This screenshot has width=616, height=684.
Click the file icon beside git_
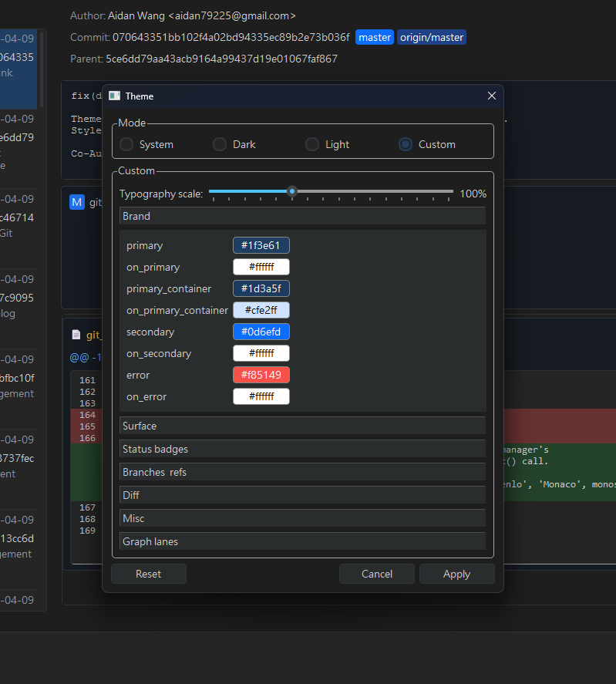(76, 335)
